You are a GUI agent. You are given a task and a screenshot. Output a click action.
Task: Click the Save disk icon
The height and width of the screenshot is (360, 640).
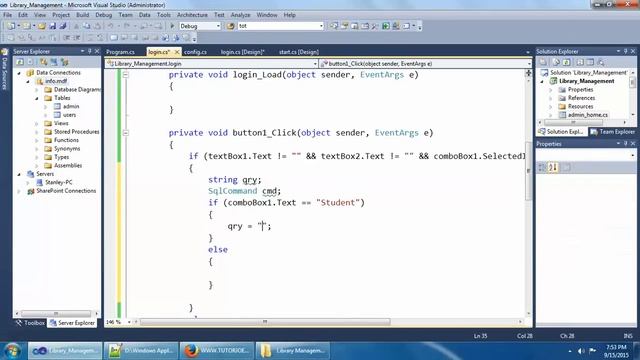point(53,26)
